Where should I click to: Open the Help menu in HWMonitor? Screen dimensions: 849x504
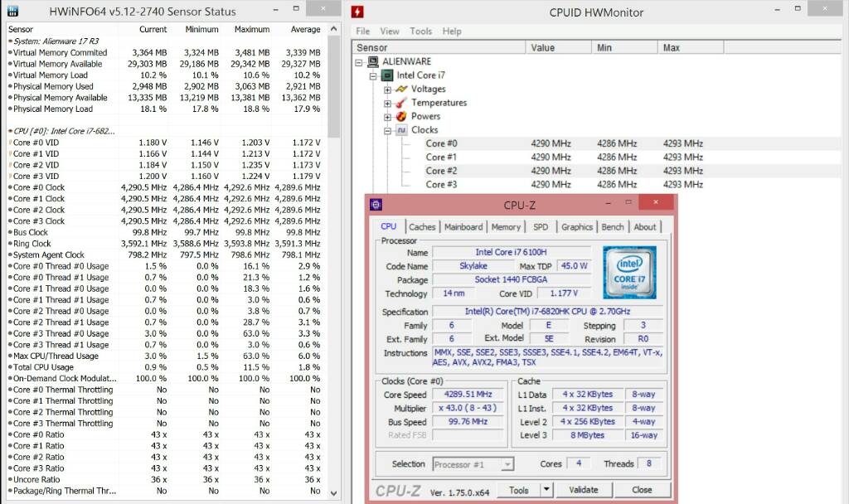[x=452, y=31]
